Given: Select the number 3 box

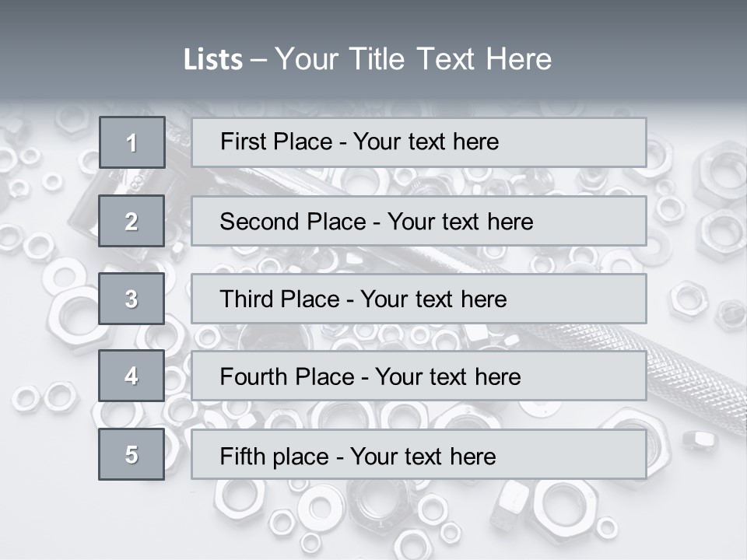Looking at the screenshot, I should tap(132, 299).
